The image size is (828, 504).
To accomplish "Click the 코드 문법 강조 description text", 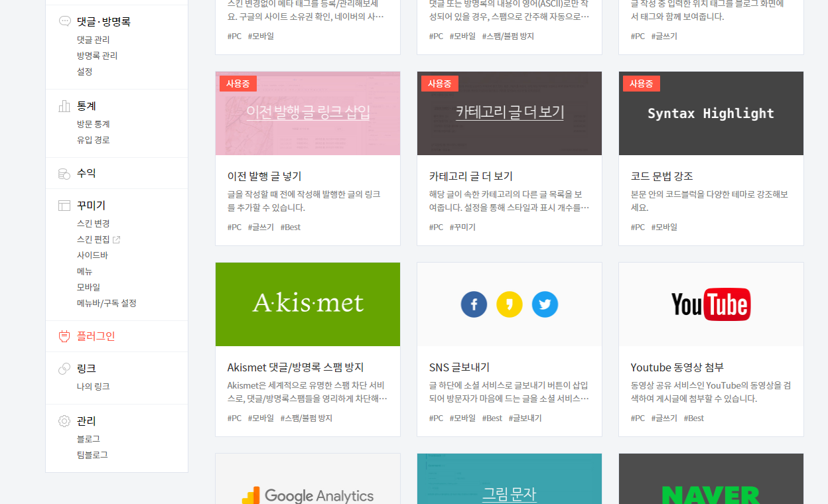I will (x=710, y=201).
